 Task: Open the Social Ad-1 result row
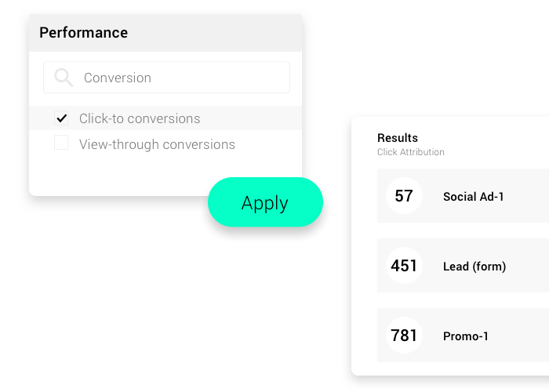(463, 196)
